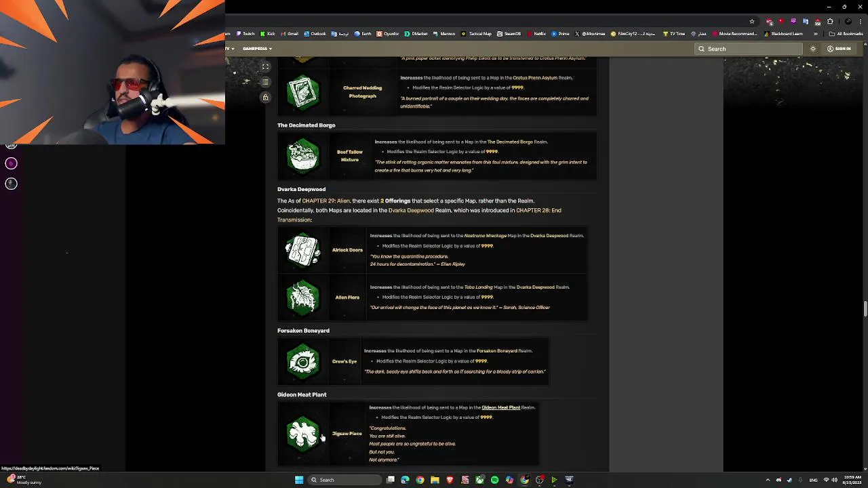
Task: Open the Alien Flora link
Action: pyautogui.click(x=347, y=298)
